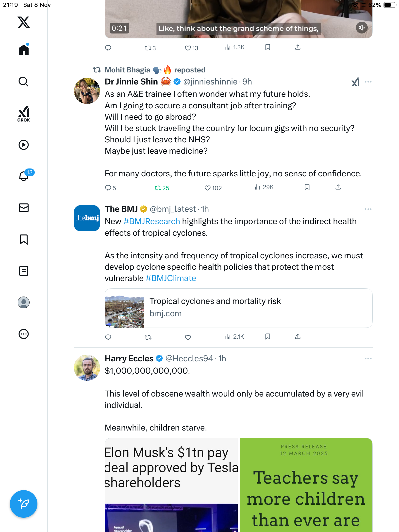399x532 pixels.
Task: Go to the Home tab
Action: point(24,50)
